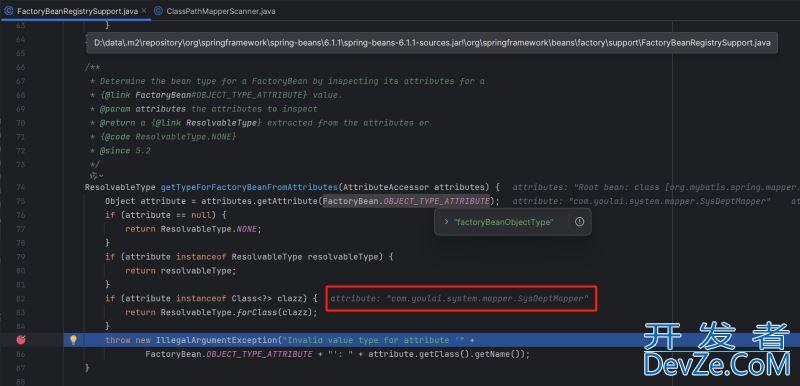
Task: Open the dropdown arrow beside inlay icon above line 74
Action: pos(101,176)
